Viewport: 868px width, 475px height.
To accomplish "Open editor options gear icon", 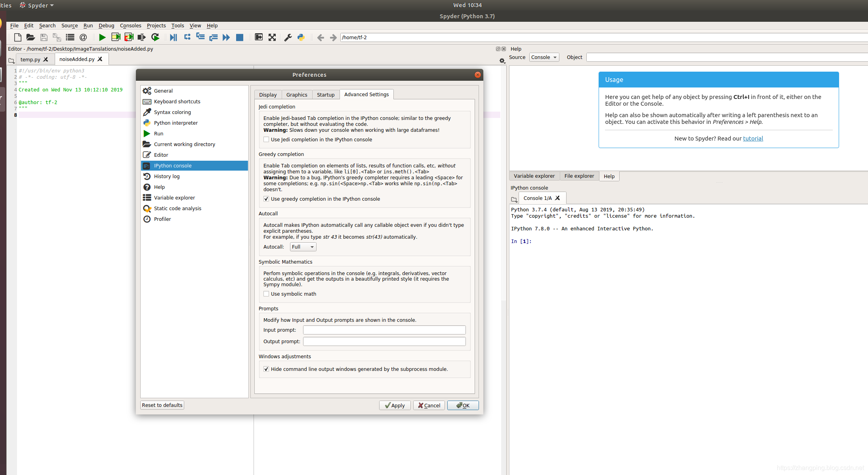I will pos(502,61).
